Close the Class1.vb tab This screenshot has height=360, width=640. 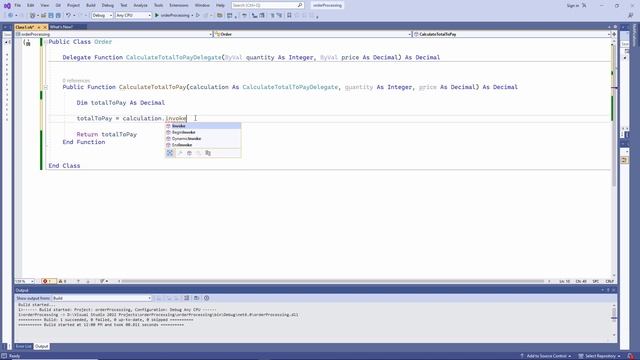(x=45, y=27)
